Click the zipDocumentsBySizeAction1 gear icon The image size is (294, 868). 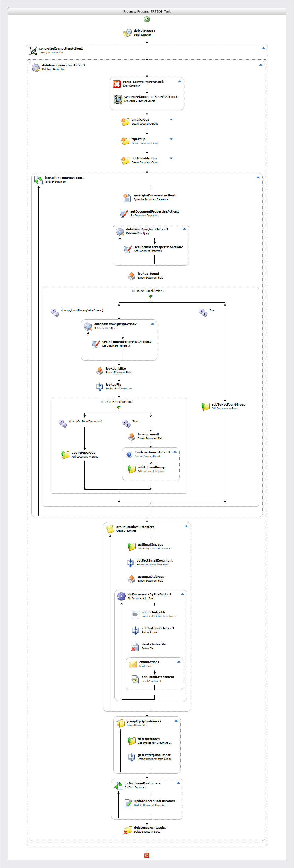[x=121, y=596]
